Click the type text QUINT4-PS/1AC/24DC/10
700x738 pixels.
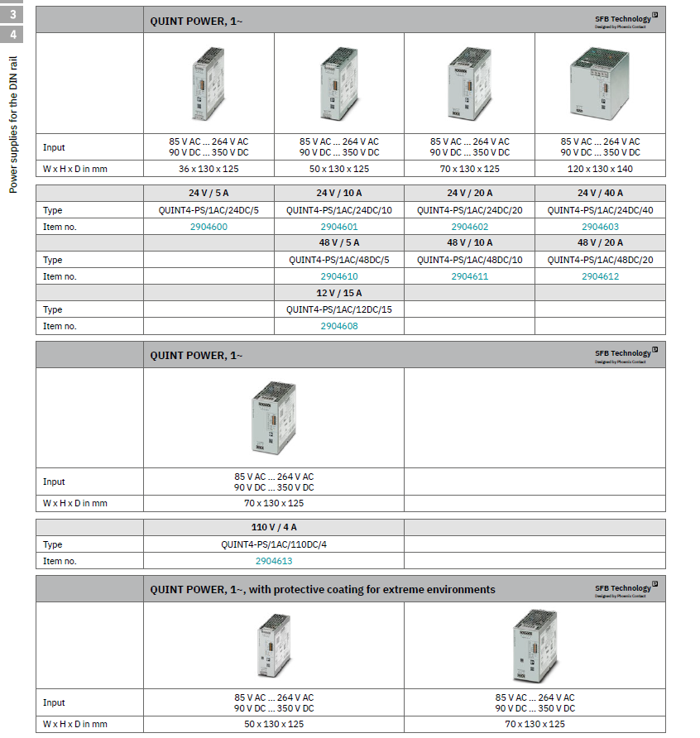pyautogui.click(x=339, y=210)
